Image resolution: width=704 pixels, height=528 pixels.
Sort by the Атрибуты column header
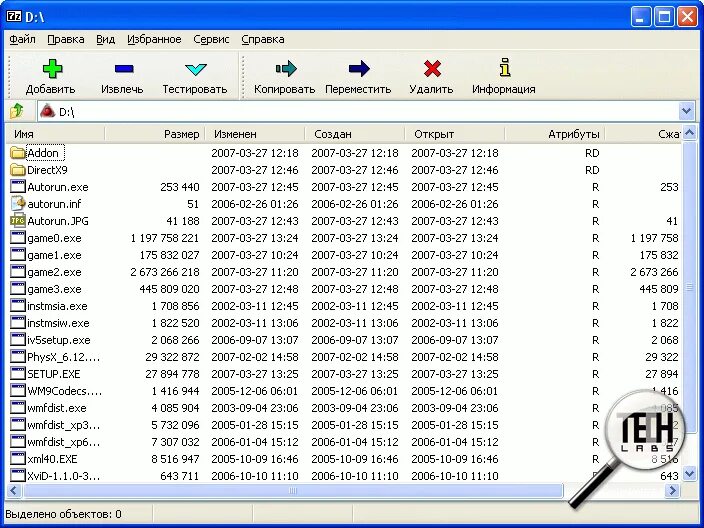[555, 134]
